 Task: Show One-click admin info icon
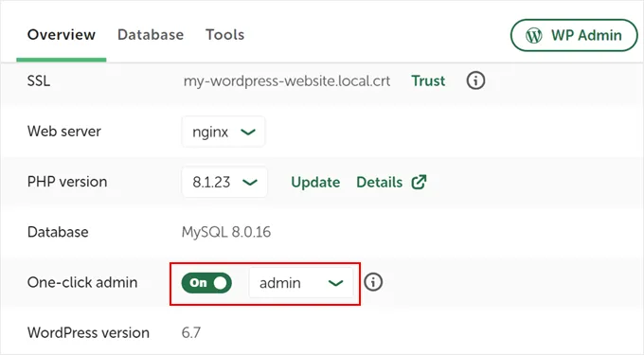pos(373,282)
